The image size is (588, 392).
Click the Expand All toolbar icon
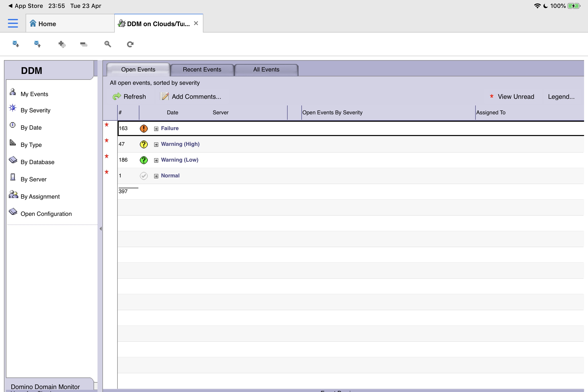(62, 44)
